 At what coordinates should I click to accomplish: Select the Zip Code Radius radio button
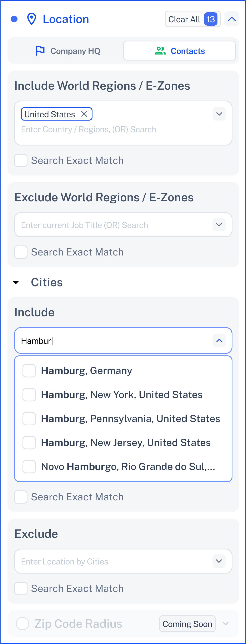point(22,624)
